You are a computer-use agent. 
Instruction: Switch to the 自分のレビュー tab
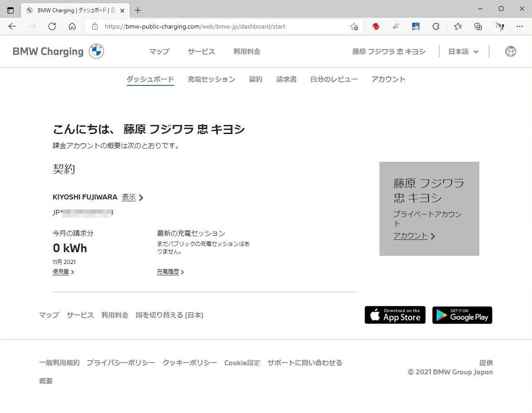[334, 80]
